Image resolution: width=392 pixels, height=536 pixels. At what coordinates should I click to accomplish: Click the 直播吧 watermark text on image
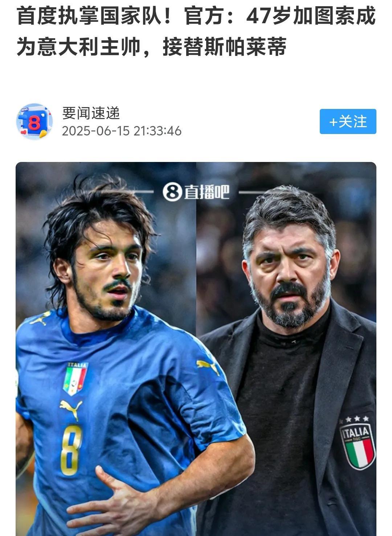[207, 192]
